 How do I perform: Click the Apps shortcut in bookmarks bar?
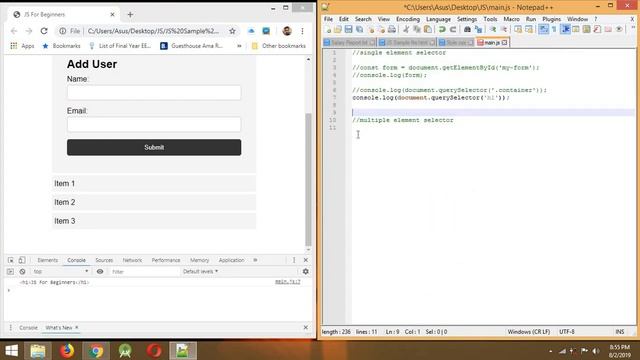point(22,46)
